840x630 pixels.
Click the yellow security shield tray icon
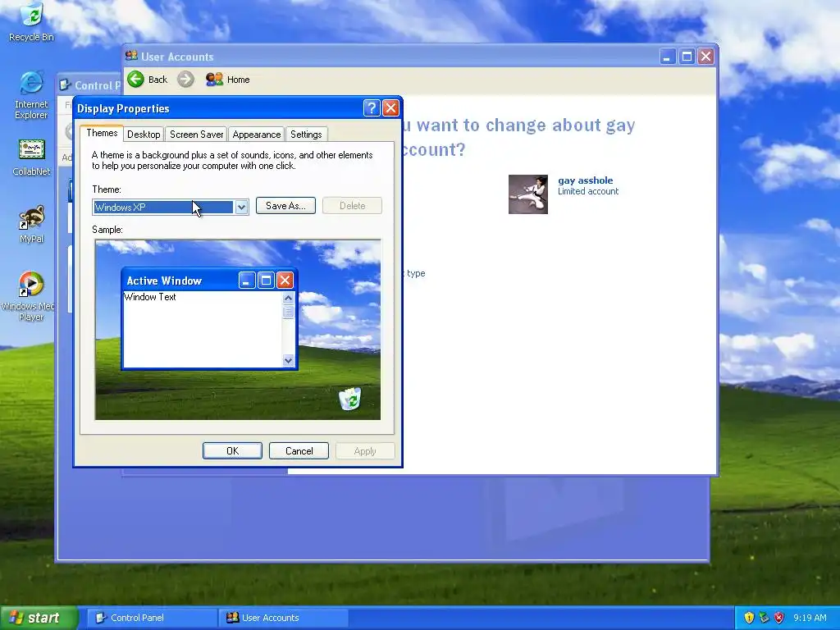click(749, 618)
